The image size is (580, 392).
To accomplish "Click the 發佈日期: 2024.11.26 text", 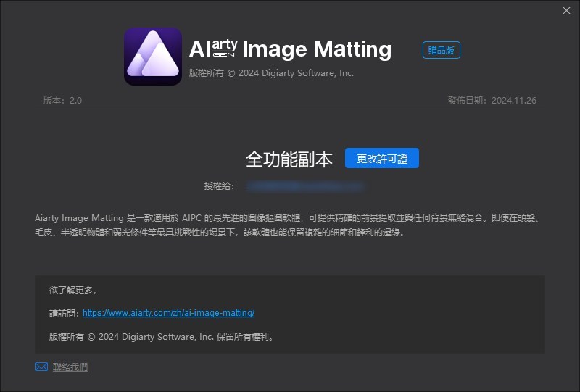I will pos(492,101).
